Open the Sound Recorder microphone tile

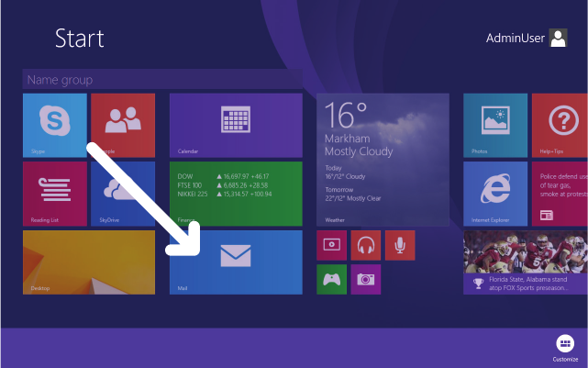coord(400,245)
